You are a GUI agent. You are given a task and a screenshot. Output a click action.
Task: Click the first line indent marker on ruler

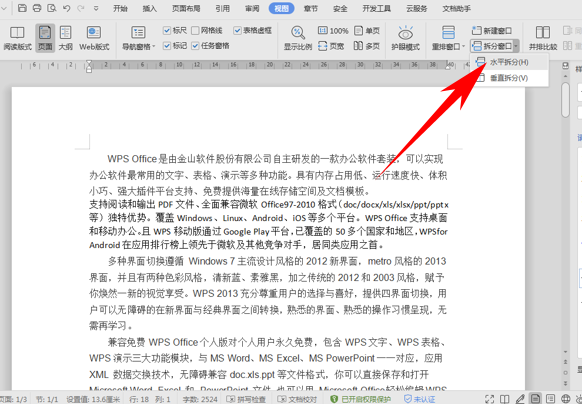coord(89,63)
